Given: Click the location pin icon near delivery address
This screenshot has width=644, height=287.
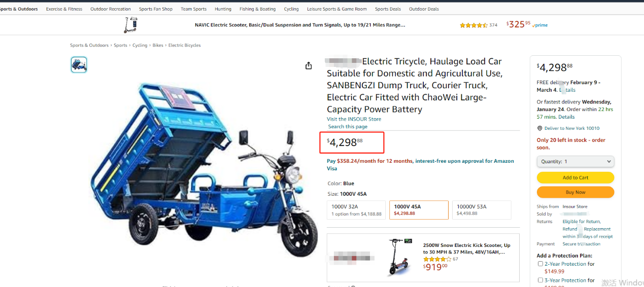Looking at the screenshot, I should coord(539,128).
